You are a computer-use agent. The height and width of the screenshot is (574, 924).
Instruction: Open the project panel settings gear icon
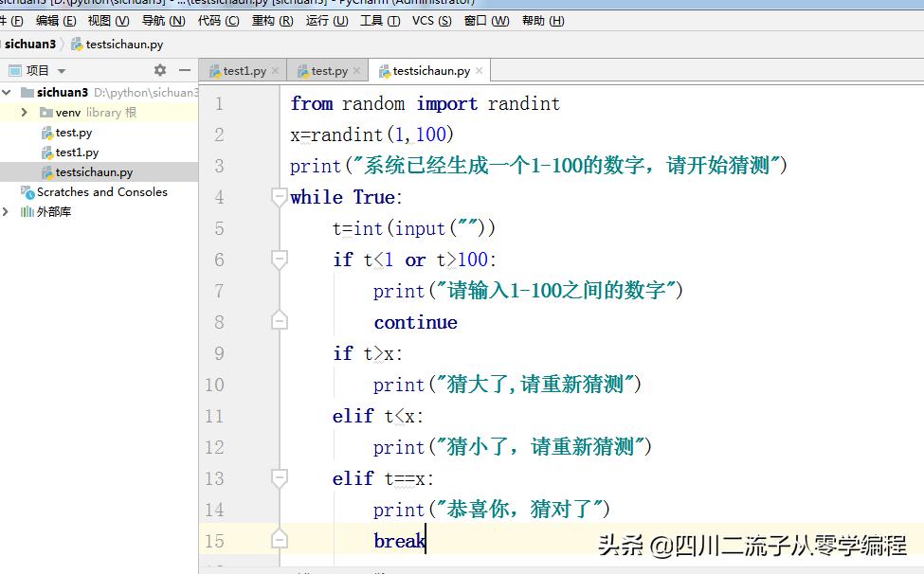(159, 69)
